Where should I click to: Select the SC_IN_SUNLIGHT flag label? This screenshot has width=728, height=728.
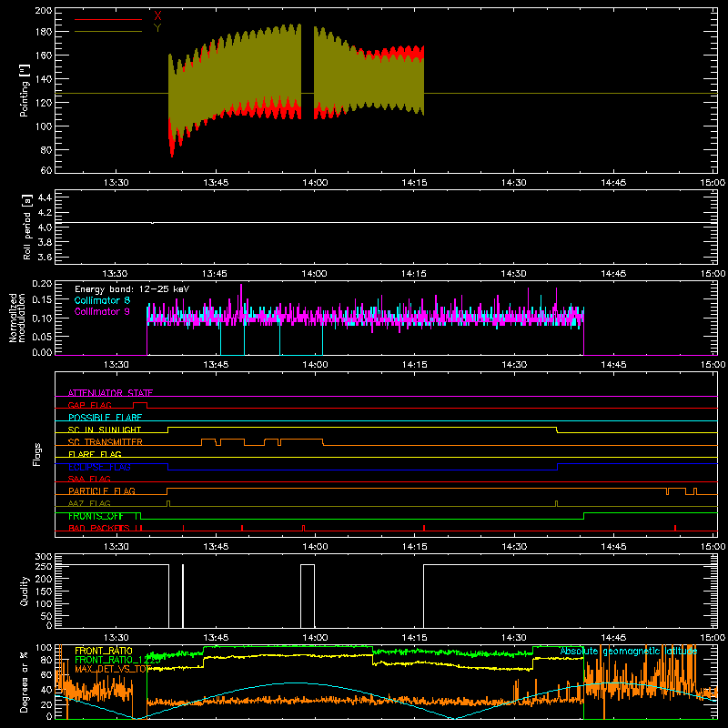click(x=105, y=430)
